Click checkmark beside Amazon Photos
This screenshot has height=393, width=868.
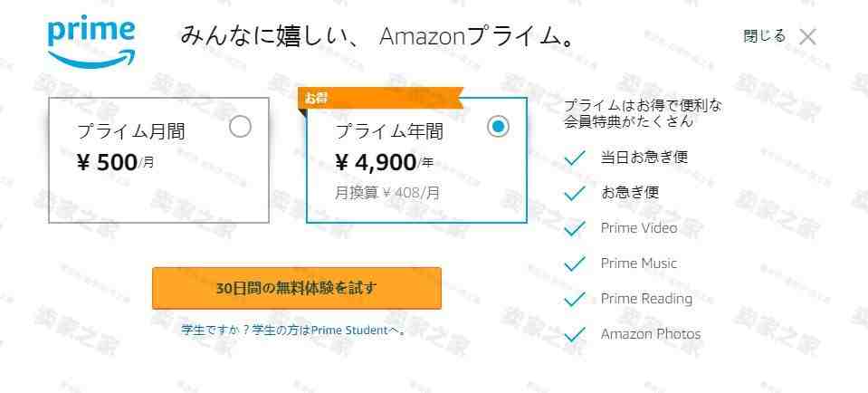(574, 334)
